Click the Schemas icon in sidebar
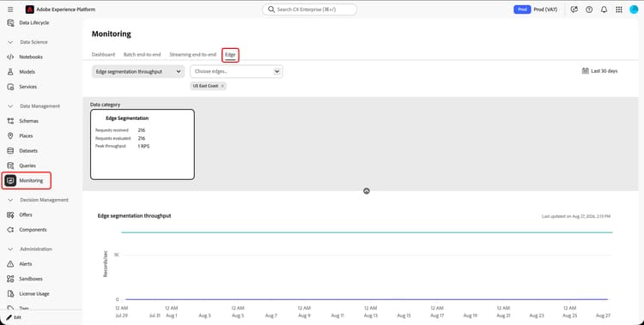Image resolution: width=644 pixels, height=325 pixels. [x=10, y=121]
